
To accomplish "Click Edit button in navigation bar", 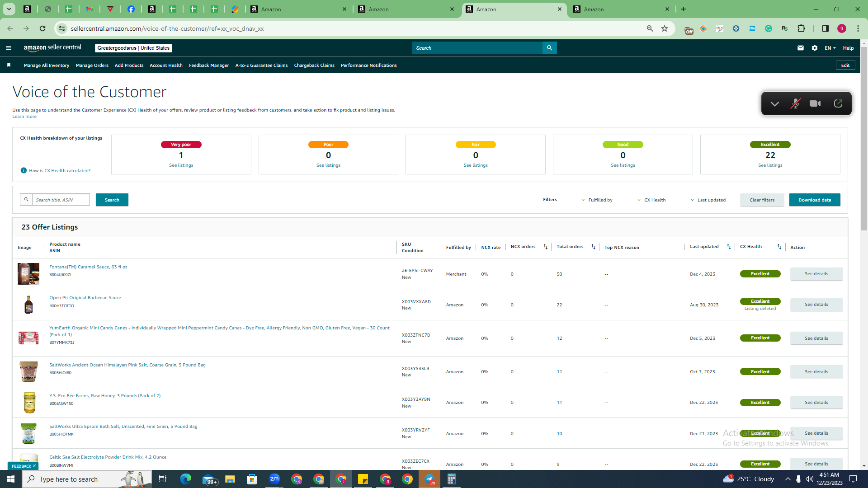I will click(845, 65).
